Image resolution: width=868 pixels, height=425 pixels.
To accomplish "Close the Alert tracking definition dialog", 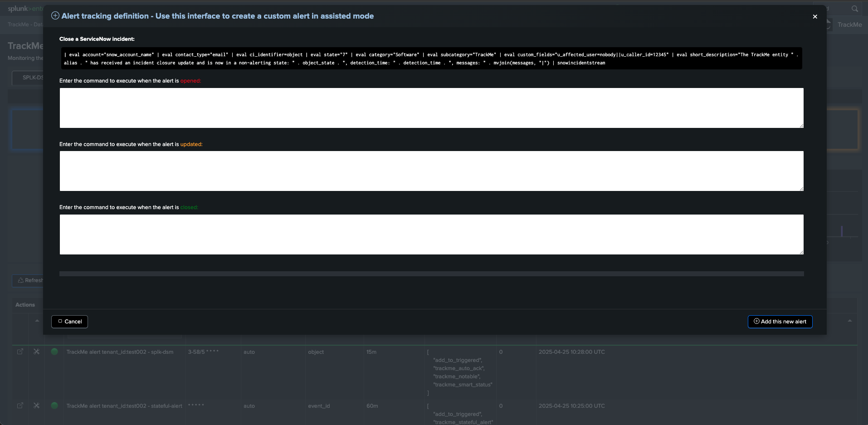I will pos(814,17).
